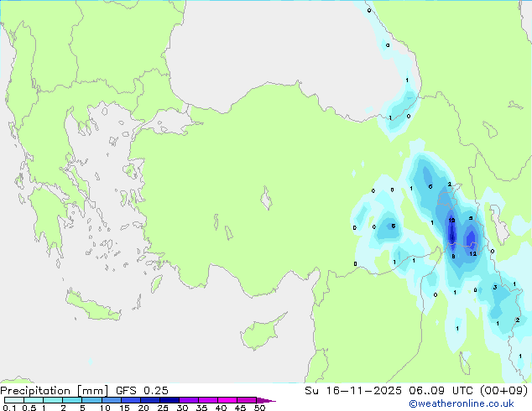This screenshot has height=411, width=532.
Task: Click the 40–45 mm magenta legend swatch
Action: pyautogui.click(x=227, y=400)
